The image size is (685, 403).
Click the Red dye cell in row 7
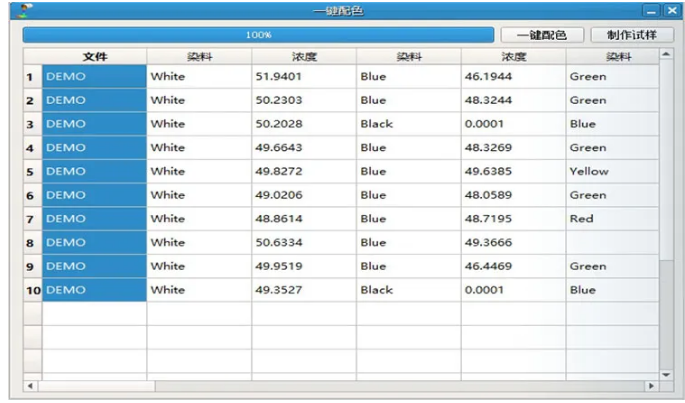coord(612,219)
